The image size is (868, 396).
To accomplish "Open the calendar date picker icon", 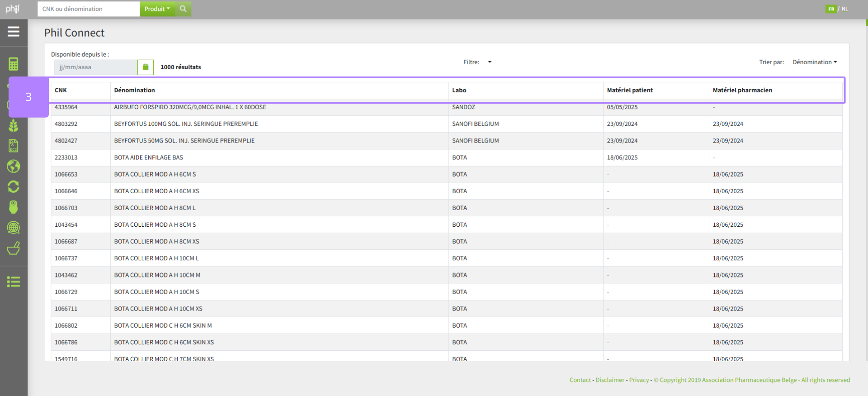I will pos(146,67).
